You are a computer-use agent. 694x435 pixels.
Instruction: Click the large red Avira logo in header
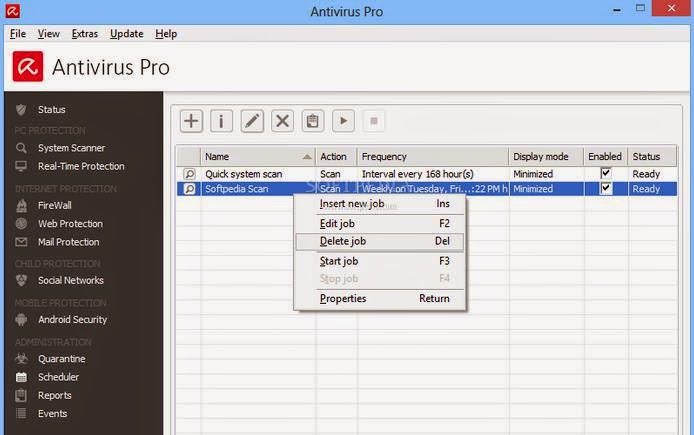[x=28, y=66]
